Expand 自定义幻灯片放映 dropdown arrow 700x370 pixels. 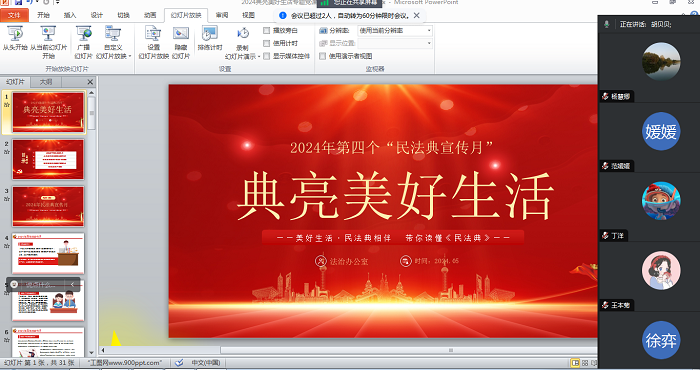point(130,56)
